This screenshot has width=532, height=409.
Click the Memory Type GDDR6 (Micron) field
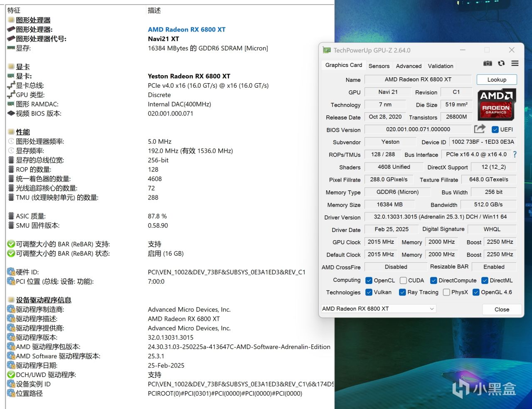(x=398, y=192)
